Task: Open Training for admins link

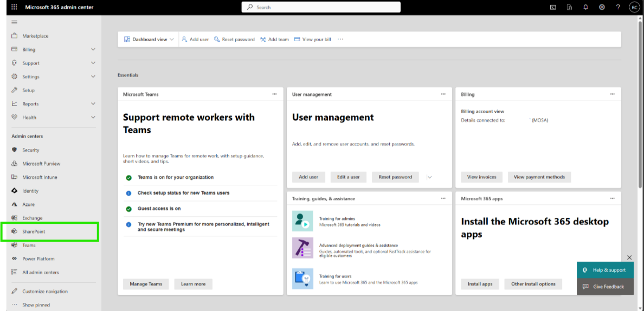Action: [337, 219]
